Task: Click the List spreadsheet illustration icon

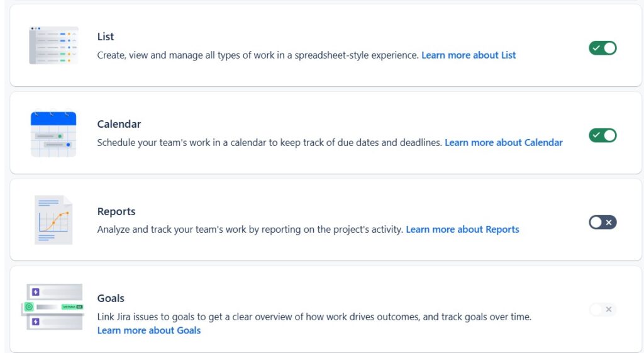Action: click(53, 45)
